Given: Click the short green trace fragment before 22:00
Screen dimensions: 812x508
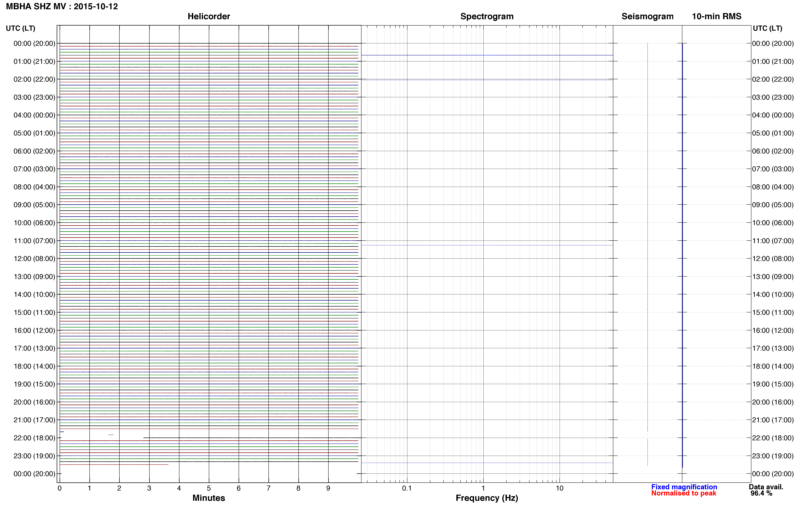Looking at the screenshot, I should coord(111,435).
